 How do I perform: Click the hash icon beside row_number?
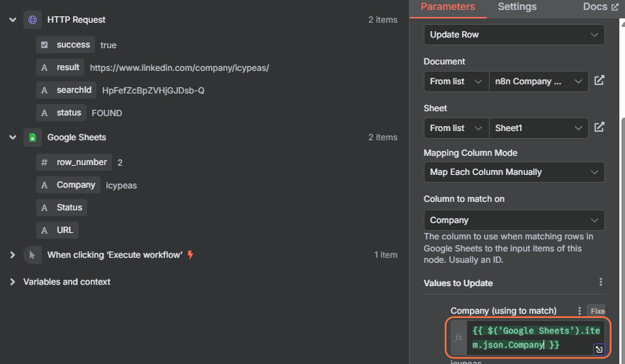coord(44,162)
